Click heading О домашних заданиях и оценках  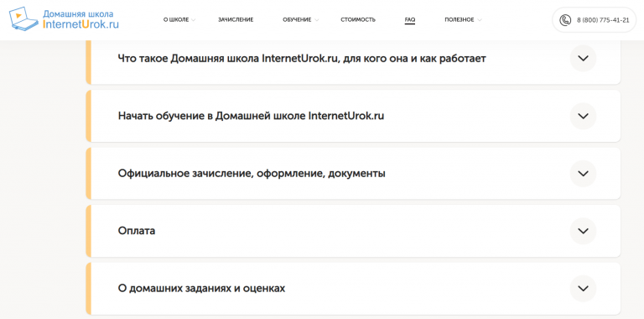[x=201, y=289]
